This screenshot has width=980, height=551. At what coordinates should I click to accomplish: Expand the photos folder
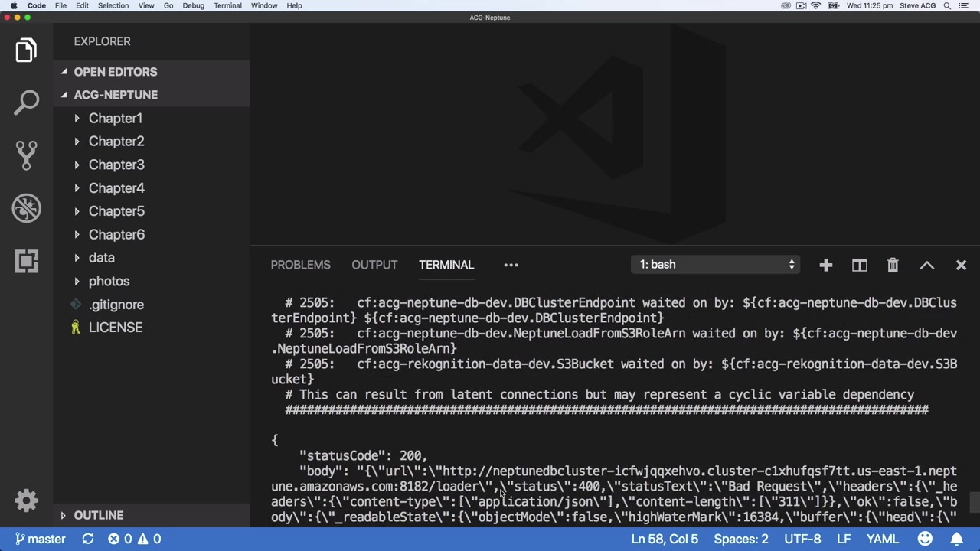pos(151,281)
